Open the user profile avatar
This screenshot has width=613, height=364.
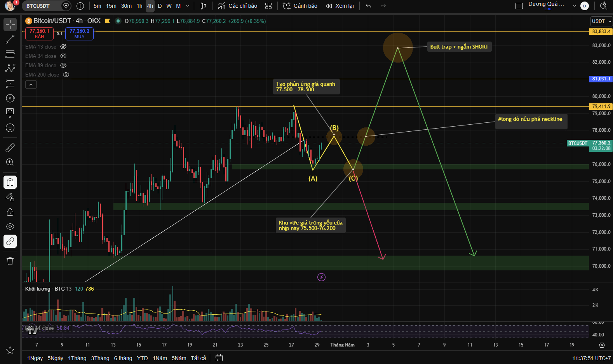click(x=10, y=6)
